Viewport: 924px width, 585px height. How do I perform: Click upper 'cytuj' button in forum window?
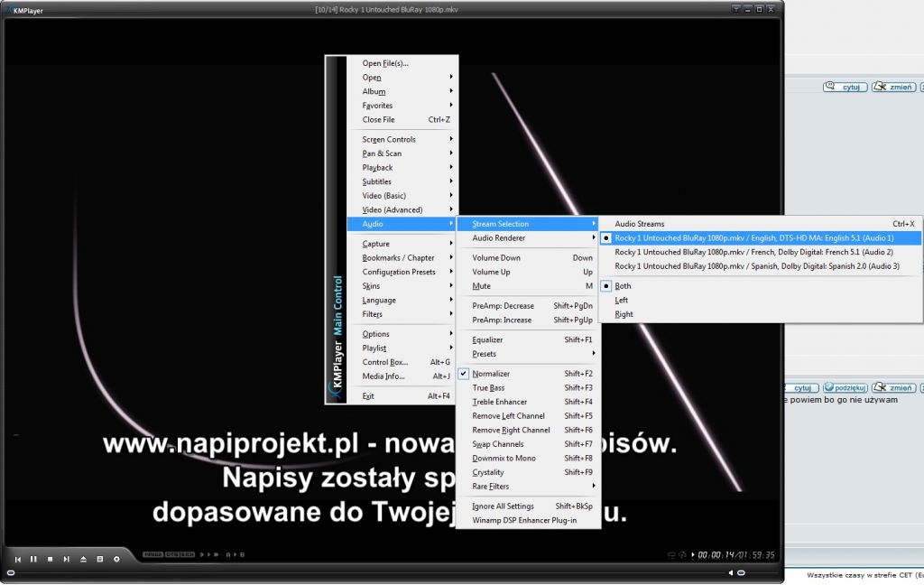pos(845,87)
